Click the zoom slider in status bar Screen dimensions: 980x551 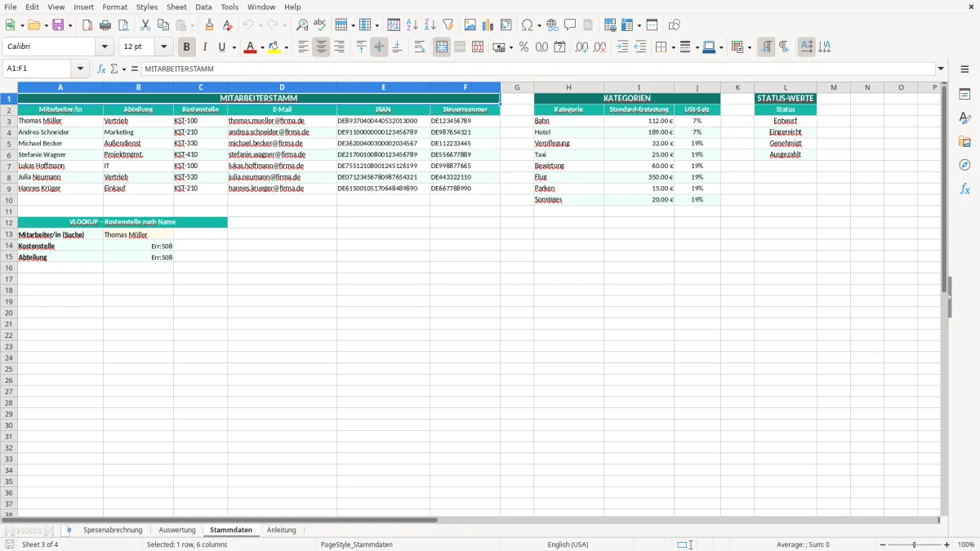tap(915, 544)
